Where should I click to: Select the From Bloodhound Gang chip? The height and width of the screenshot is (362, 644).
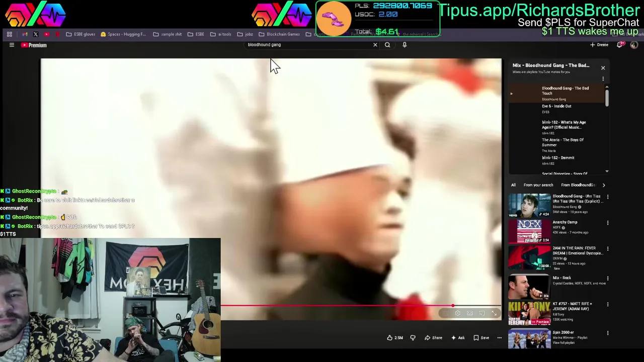pos(578,185)
